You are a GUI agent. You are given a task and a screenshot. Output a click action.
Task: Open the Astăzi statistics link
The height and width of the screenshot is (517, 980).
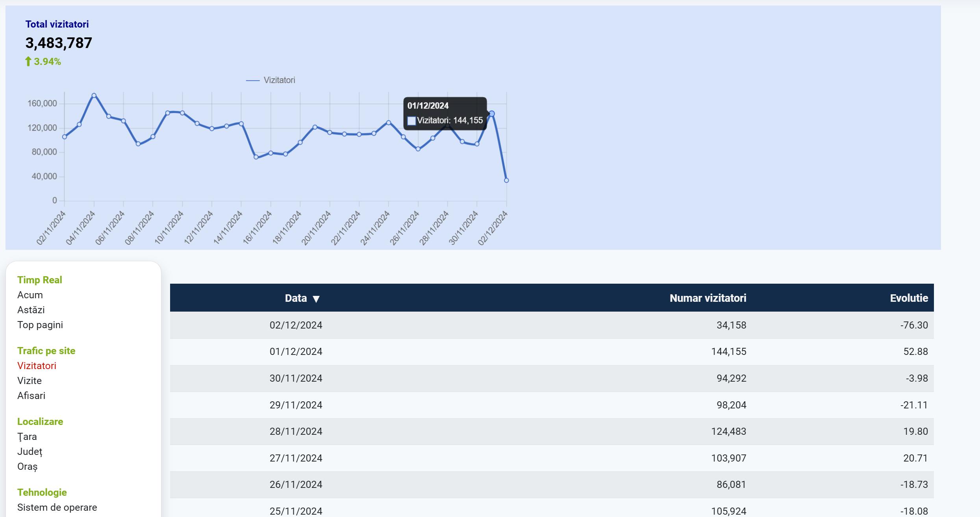pos(31,310)
